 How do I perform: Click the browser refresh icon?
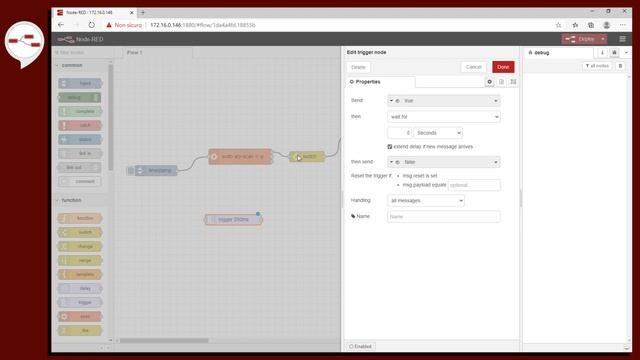91,25
